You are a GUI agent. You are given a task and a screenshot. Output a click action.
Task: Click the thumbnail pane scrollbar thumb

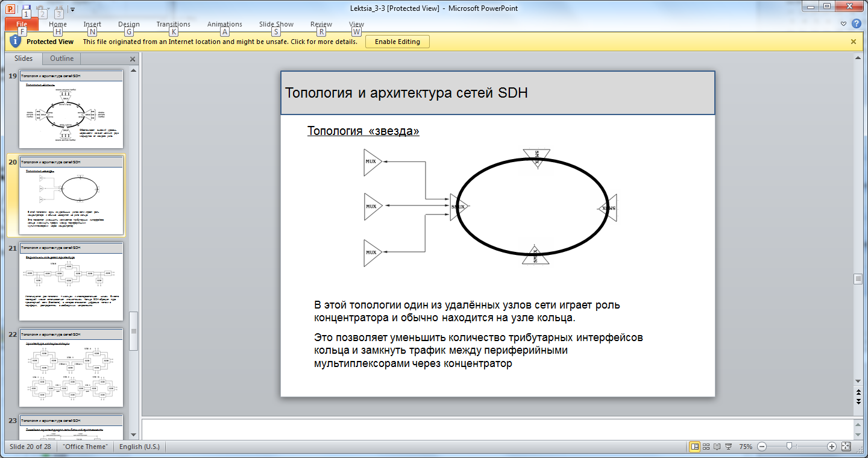click(133, 331)
